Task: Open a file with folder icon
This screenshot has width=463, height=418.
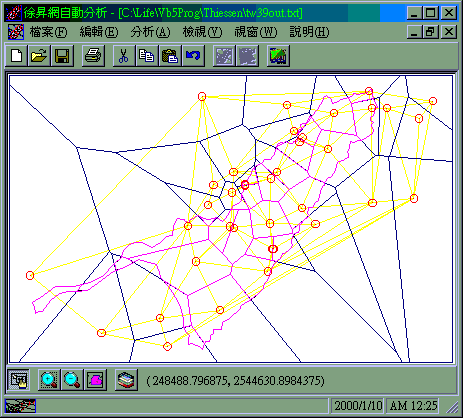Action: click(39, 56)
